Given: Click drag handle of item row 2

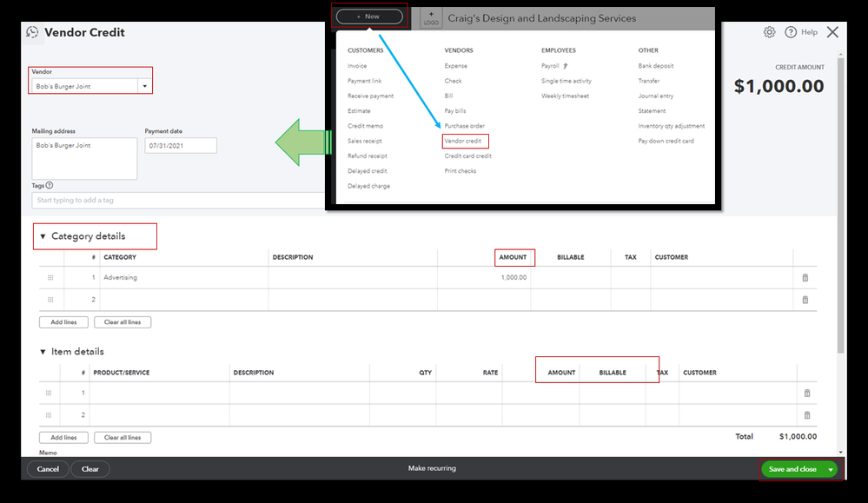Looking at the screenshot, I should tap(49, 415).
